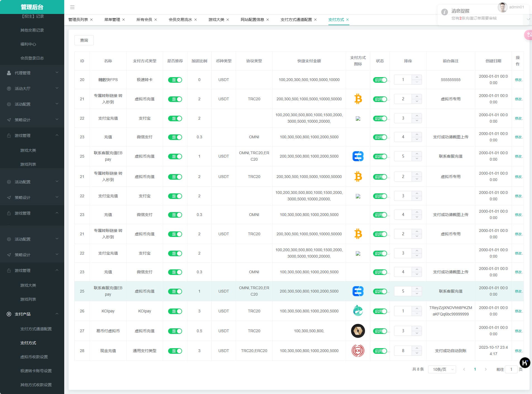532x394 pixels.
Task: Click 修改 link for 现金充值 row
Action: tap(518, 351)
